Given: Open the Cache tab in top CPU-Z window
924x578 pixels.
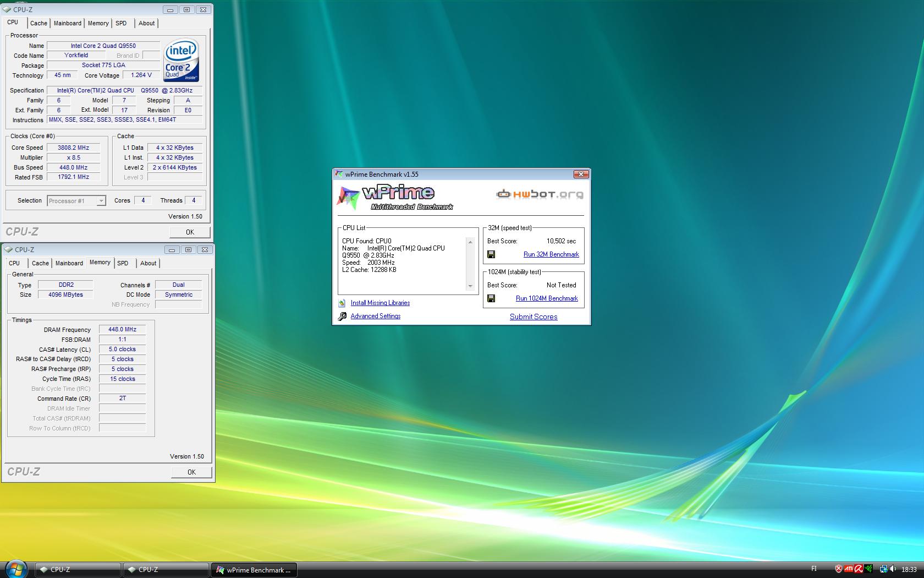Looking at the screenshot, I should tap(38, 23).
